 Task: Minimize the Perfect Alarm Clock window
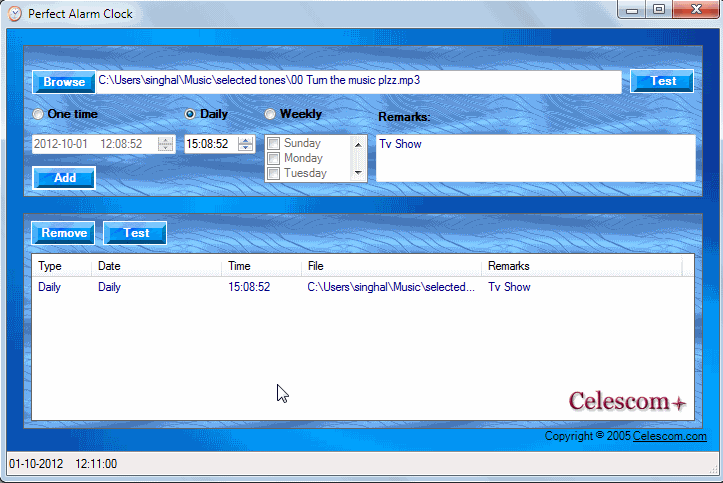click(632, 10)
